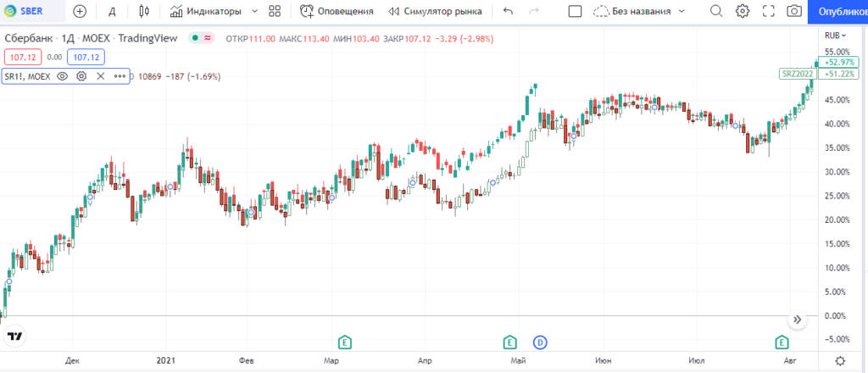Open SR1! series settings gear
This screenshot has height=373, width=868.
pos(81,76)
